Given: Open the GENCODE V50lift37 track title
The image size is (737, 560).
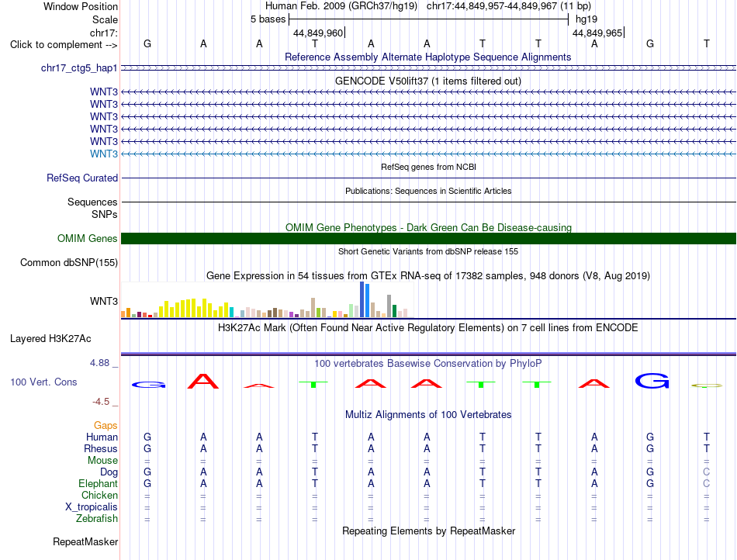Looking at the screenshot, I should tap(428, 81).
